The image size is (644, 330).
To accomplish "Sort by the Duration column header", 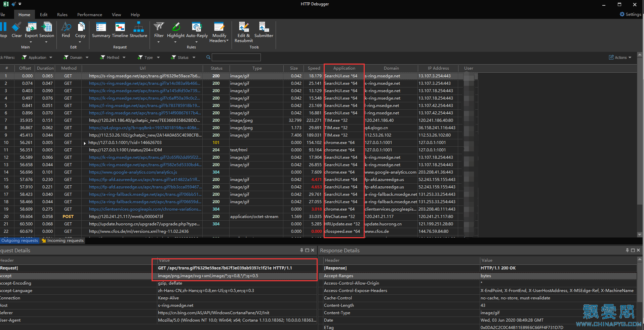I will point(45,68).
